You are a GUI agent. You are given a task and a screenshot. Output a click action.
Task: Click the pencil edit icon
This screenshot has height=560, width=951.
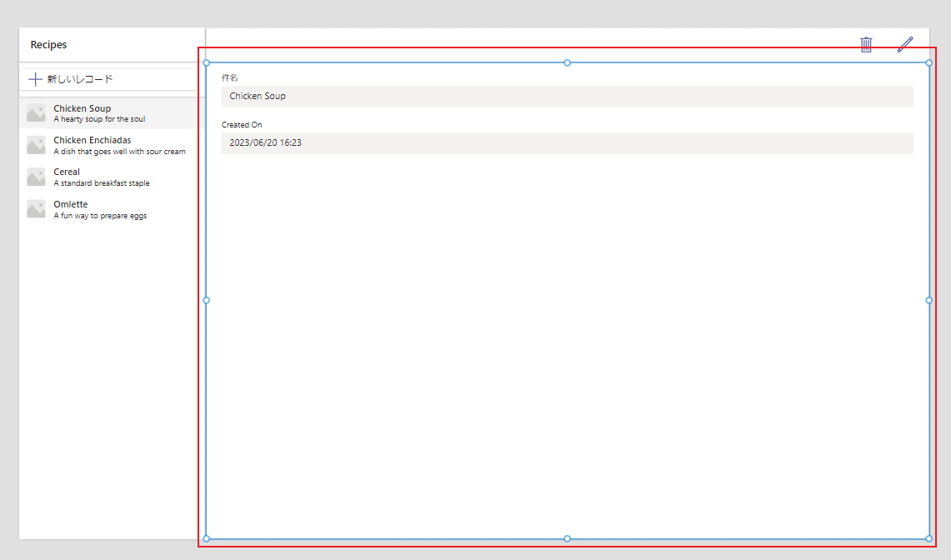905,44
